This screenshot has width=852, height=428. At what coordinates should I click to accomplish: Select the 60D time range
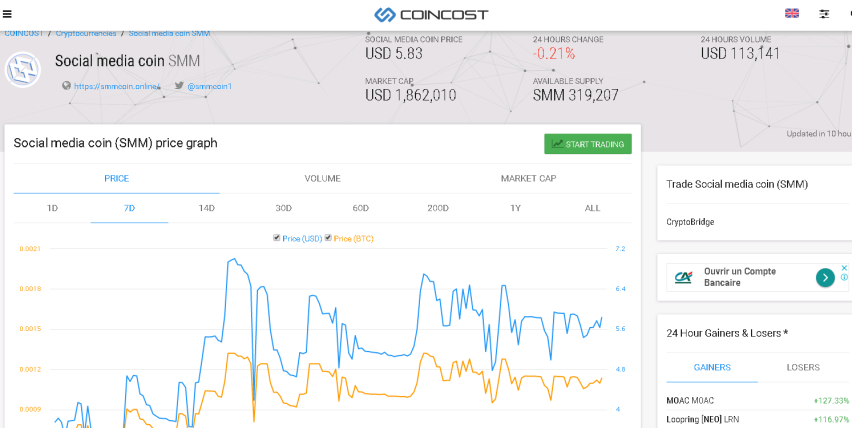click(361, 208)
